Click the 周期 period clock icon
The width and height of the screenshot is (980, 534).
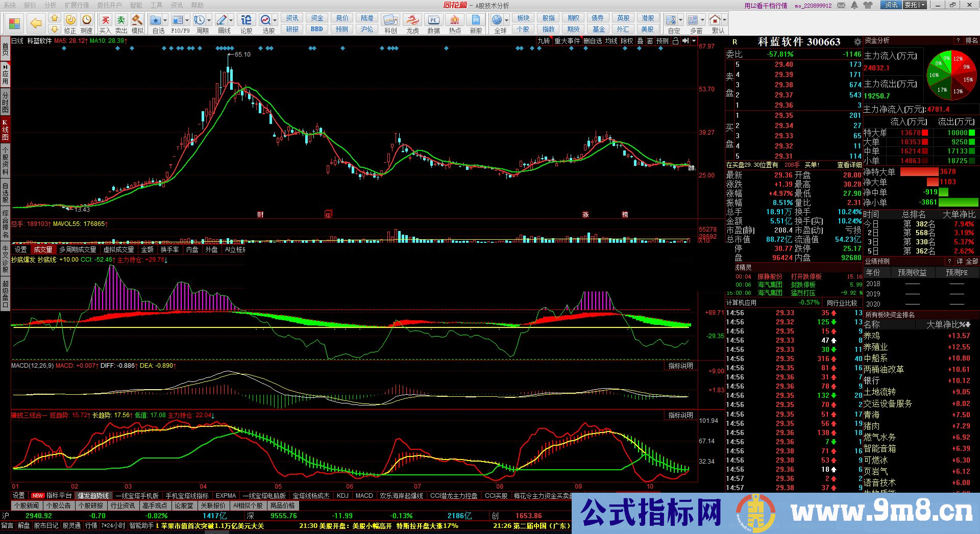(x=200, y=20)
